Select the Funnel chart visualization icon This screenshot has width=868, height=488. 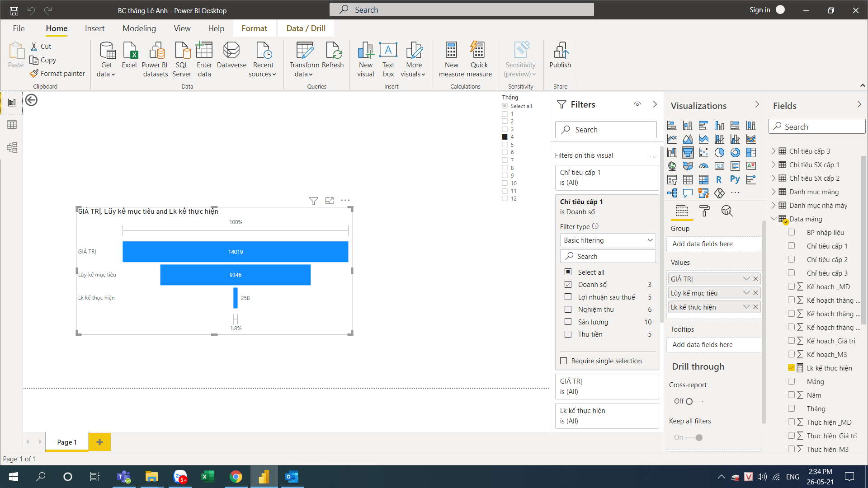click(688, 153)
